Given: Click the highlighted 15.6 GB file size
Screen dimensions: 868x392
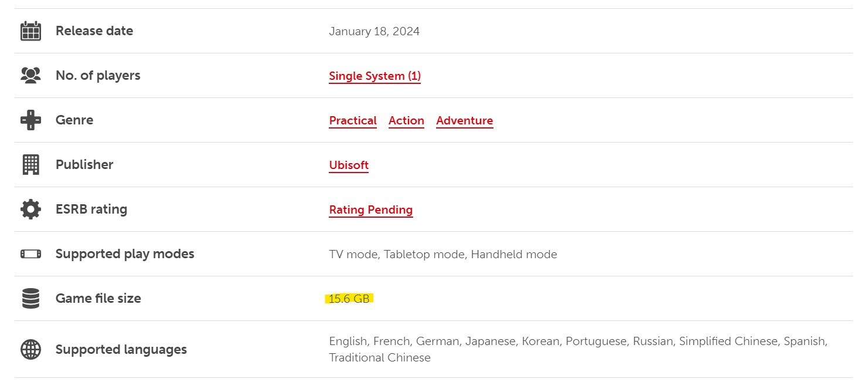Looking at the screenshot, I should click(349, 299).
